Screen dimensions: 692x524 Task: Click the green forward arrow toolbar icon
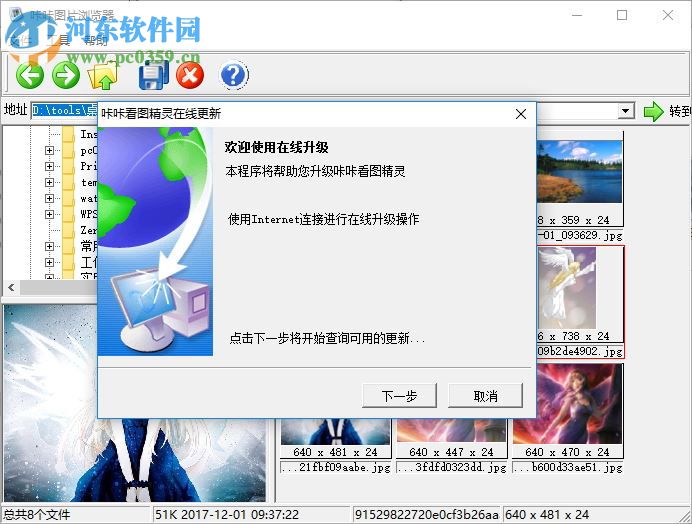tap(66, 75)
